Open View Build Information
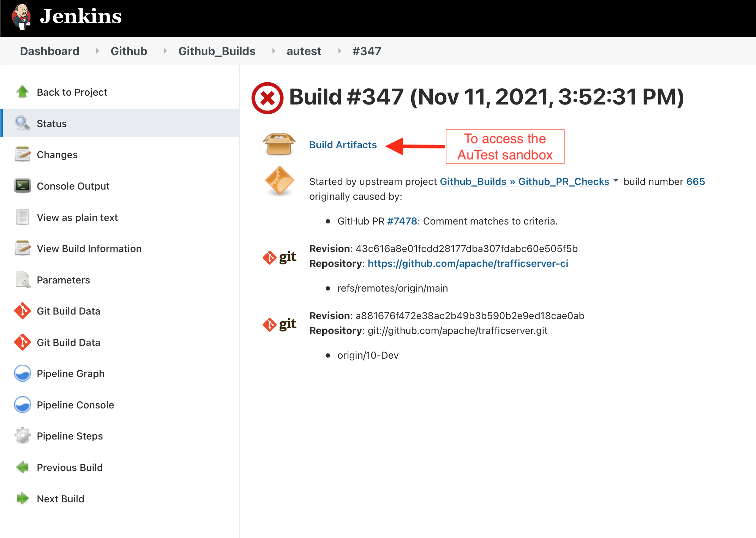This screenshot has width=756, height=538. (x=89, y=249)
